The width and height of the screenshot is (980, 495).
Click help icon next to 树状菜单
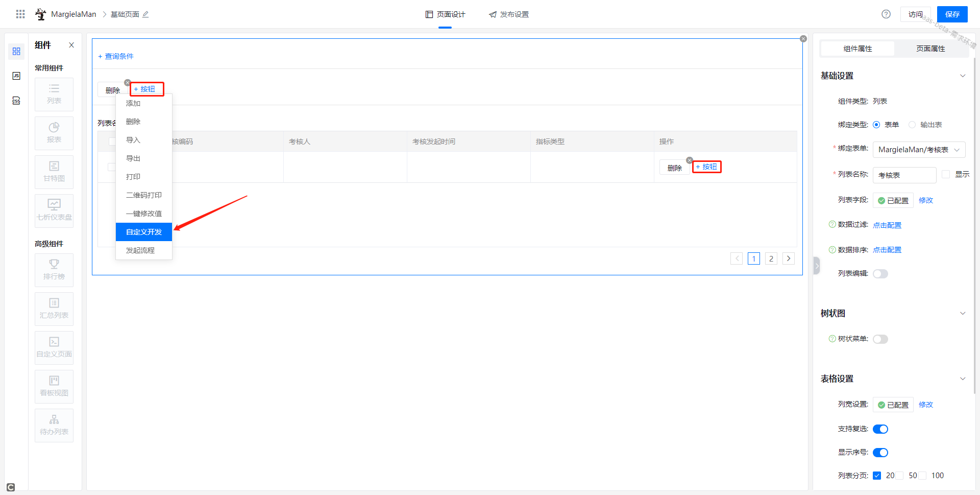click(x=832, y=339)
